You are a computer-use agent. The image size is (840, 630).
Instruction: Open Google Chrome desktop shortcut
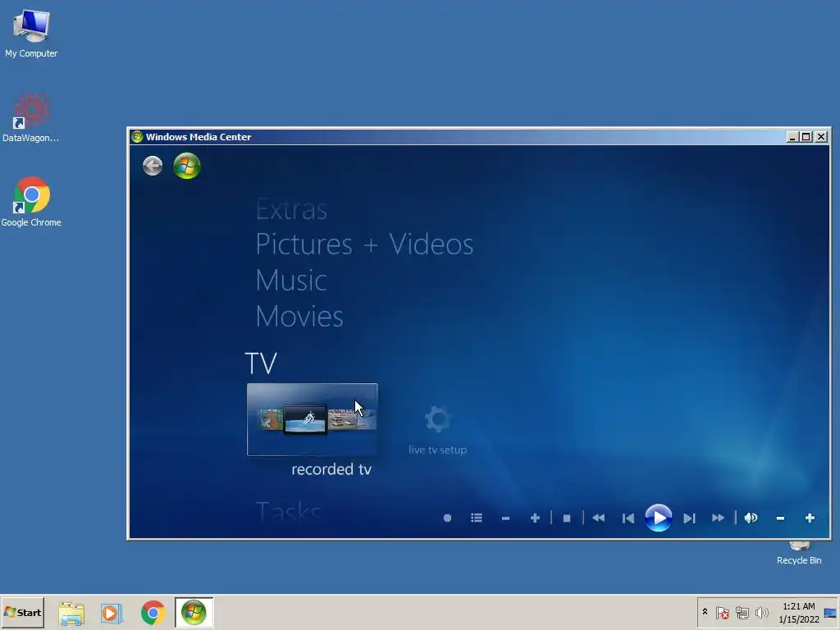click(31, 202)
